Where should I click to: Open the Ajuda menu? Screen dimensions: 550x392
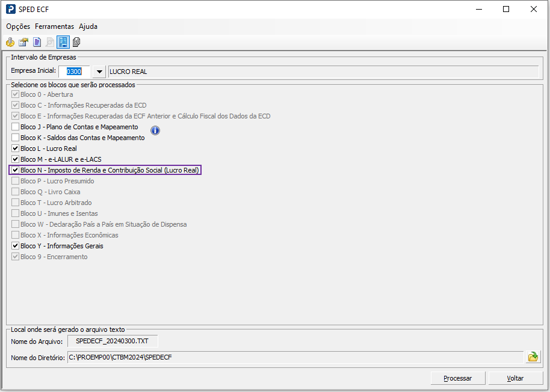pos(88,26)
